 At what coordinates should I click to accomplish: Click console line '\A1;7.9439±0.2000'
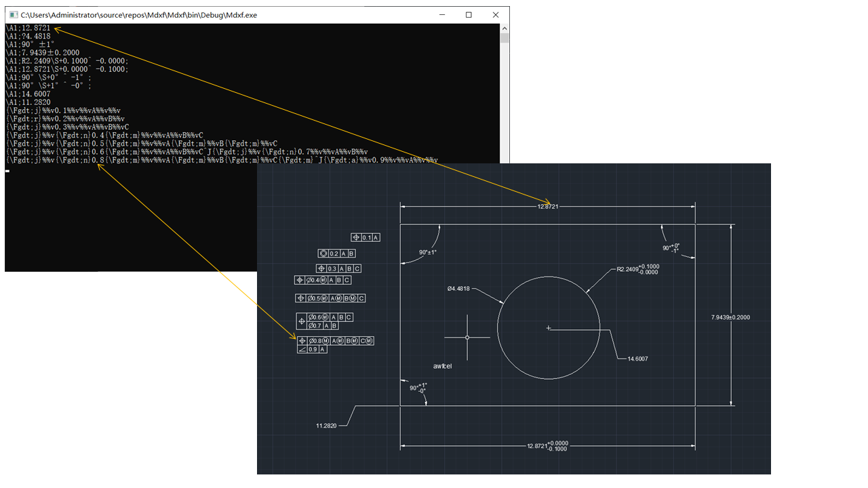[42, 52]
